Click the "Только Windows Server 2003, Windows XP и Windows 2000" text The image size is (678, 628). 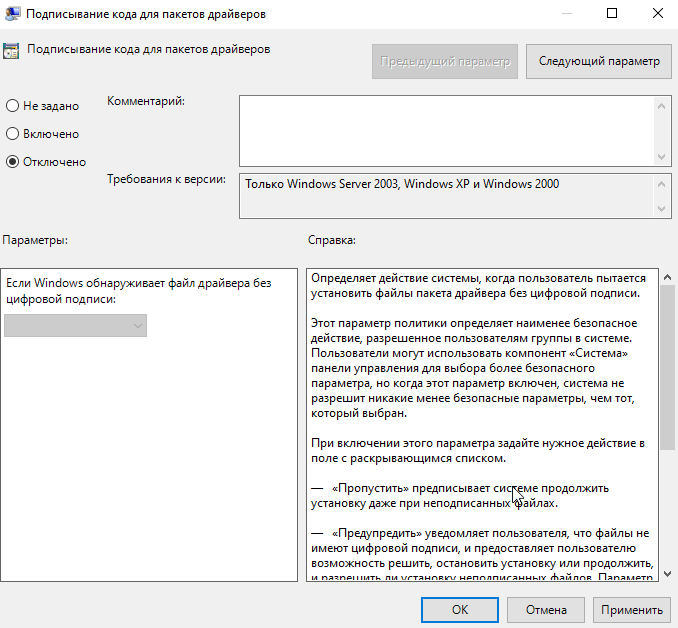tap(402, 184)
